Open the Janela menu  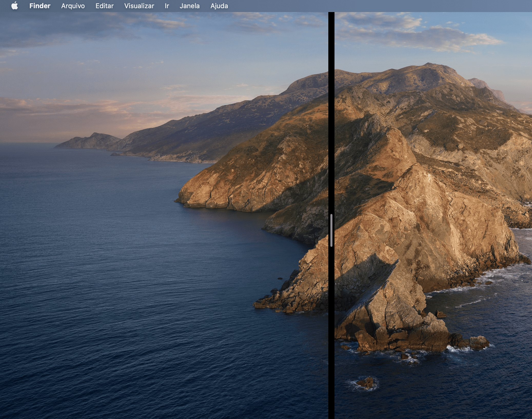190,6
